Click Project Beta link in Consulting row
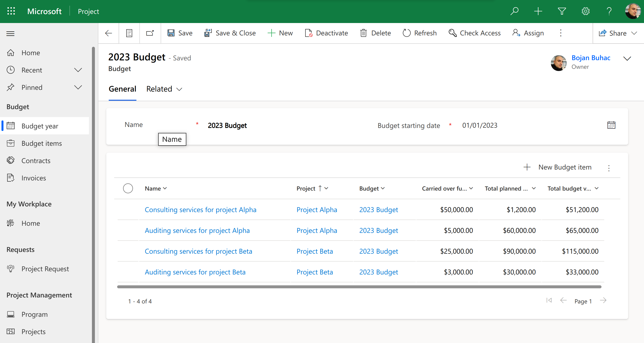The height and width of the screenshot is (343, 644). tap(315, 251)
